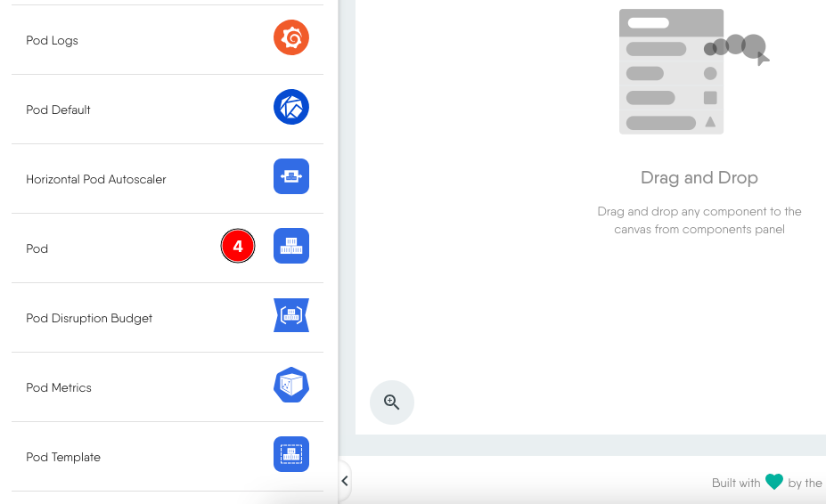
Task: Select the Pod Metrics heptagon icon
Action: point(290,386)
